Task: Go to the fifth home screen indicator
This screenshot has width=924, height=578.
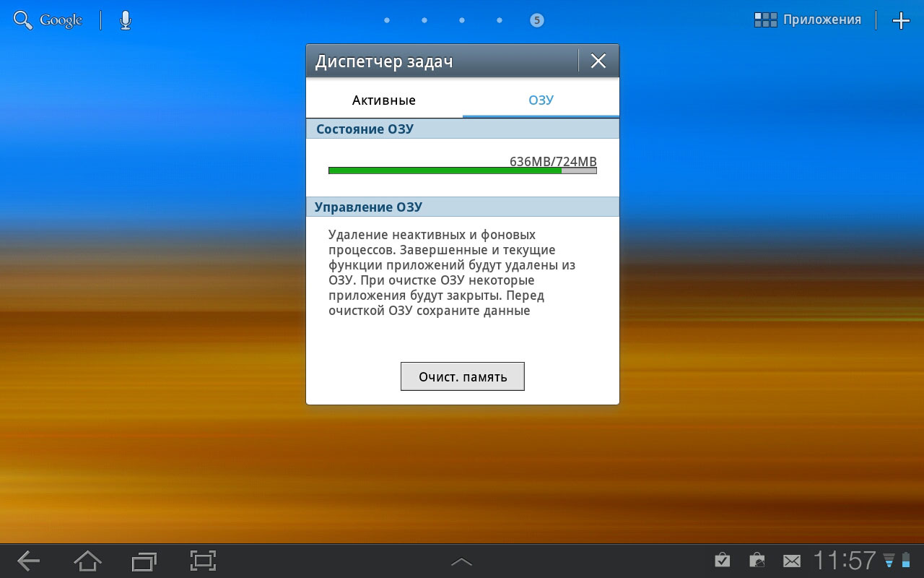Action: (536, 20)
